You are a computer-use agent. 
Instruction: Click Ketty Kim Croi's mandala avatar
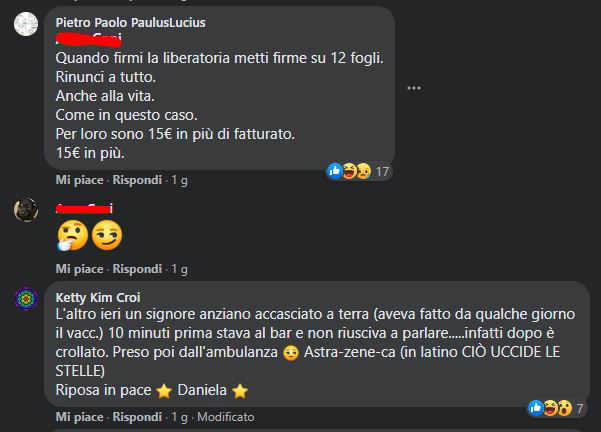point(26,298)
